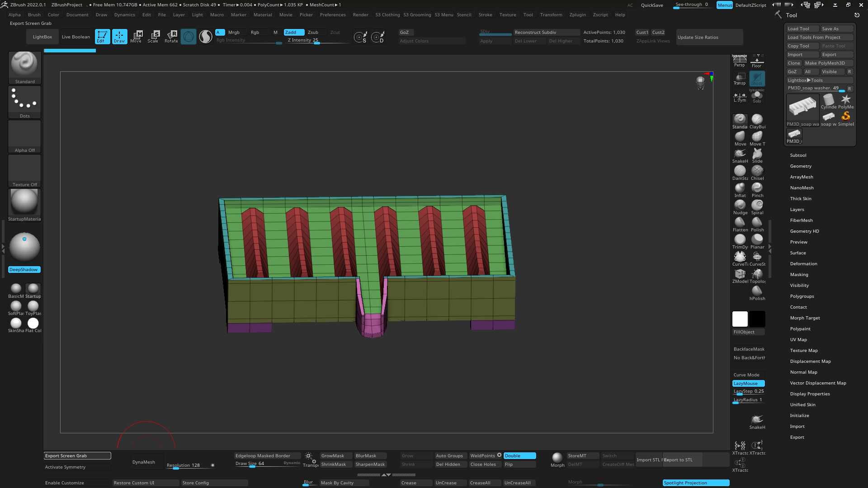Pick the Inflate brush icon
Viewport: 868px width, 488px height.
740,190
